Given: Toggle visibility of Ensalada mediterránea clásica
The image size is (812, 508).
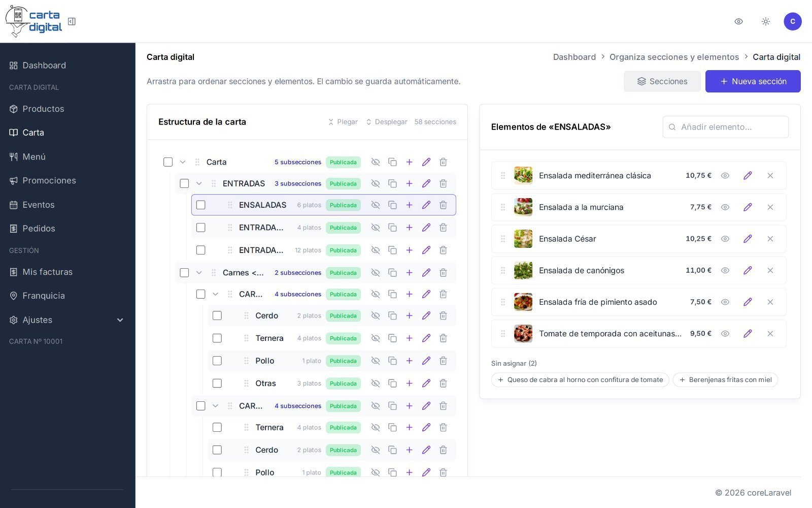Looking at the screenshot, I should [x=725, y=176].
